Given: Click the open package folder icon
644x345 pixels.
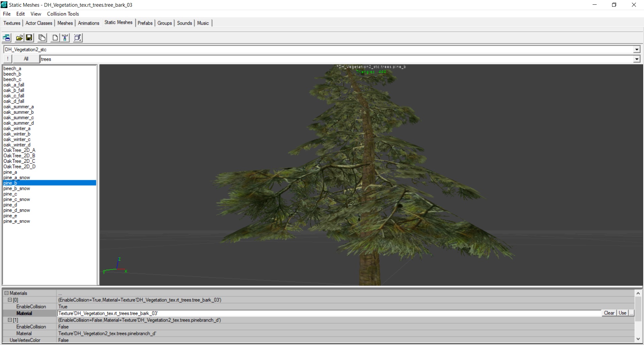Looking at the screenshot, I should click(19, 38).
